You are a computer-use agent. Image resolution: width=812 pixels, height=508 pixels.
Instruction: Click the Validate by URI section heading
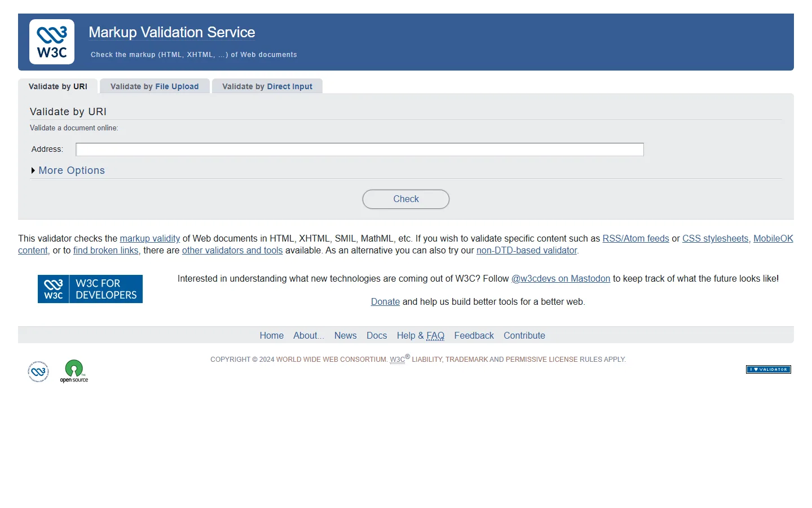[x=68, y=112]
